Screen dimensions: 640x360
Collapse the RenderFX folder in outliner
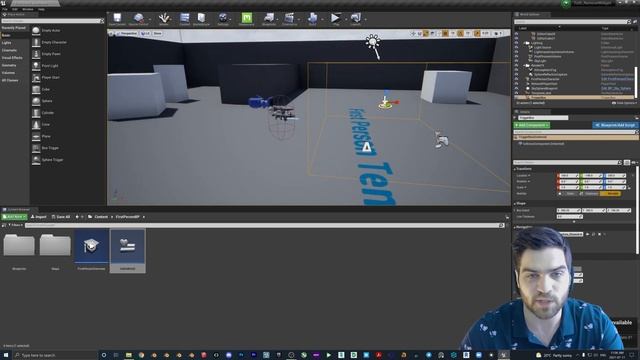525,65
